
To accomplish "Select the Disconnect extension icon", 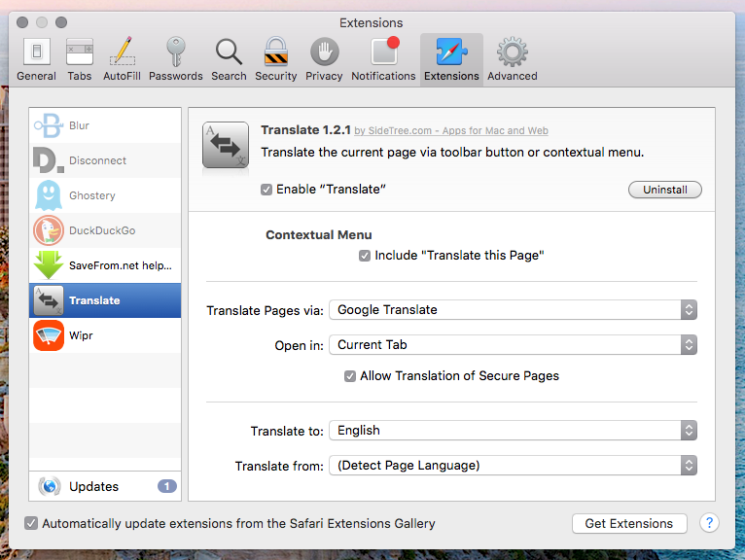I will [48, 160].
